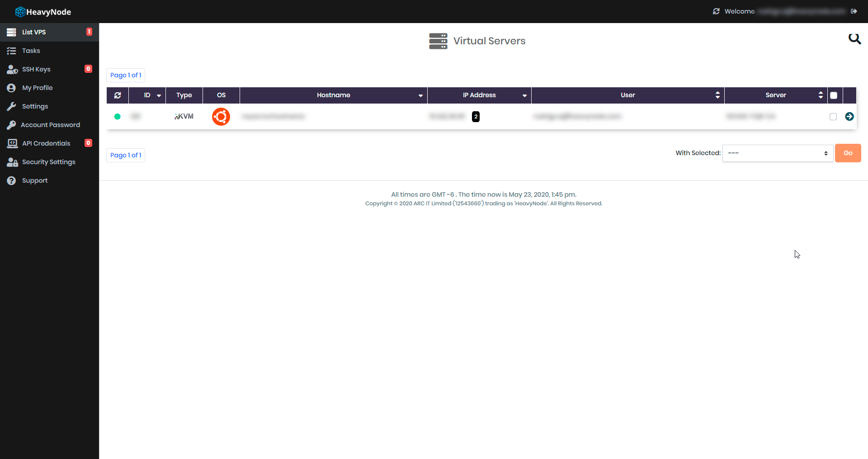Open Account Password page

[49, 125]
